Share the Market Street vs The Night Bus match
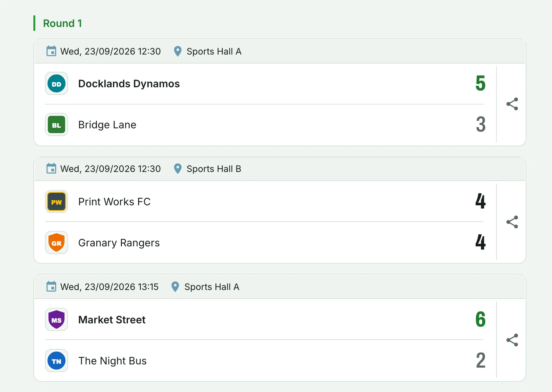This screenshot has height=392, width=552. tap(512, 340)
